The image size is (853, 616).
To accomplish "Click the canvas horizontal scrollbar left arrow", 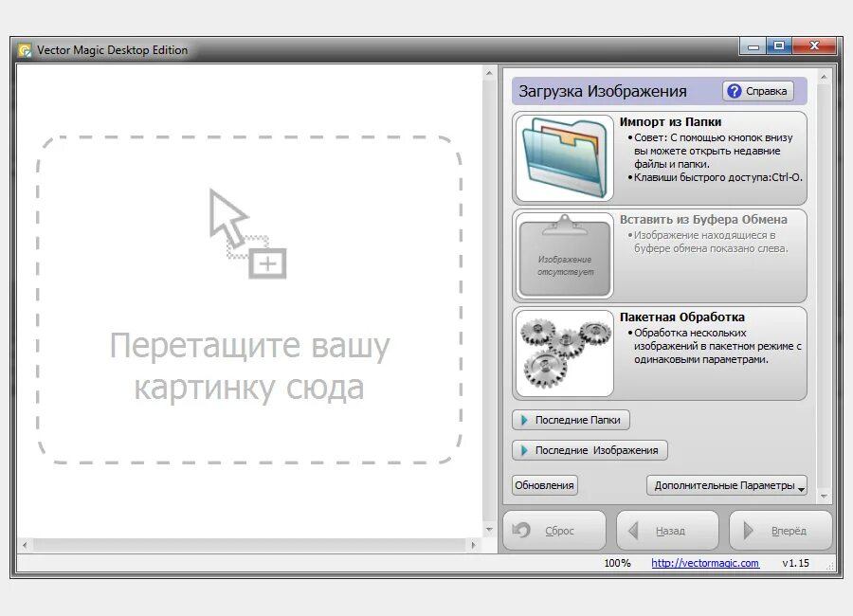I will 25,545.
